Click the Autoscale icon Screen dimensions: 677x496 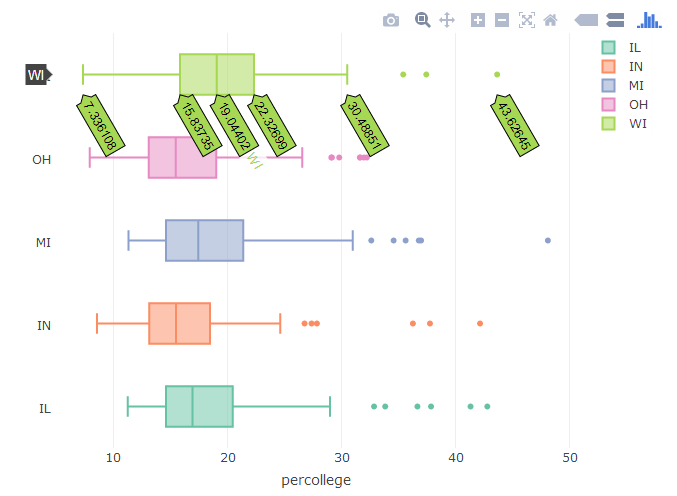526,20
